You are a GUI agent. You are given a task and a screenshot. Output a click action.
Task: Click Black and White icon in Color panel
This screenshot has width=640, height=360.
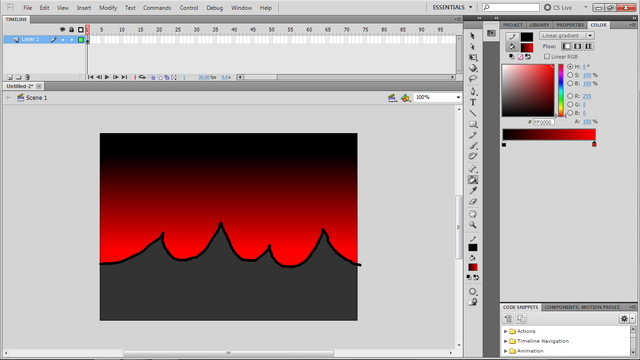[x=512, y=57]
